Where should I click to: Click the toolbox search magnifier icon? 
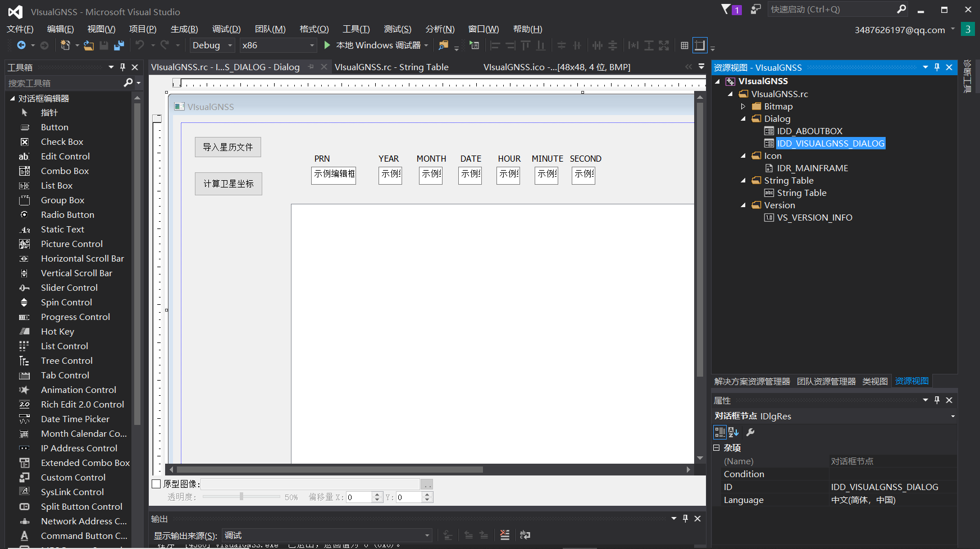coord(128,83)
